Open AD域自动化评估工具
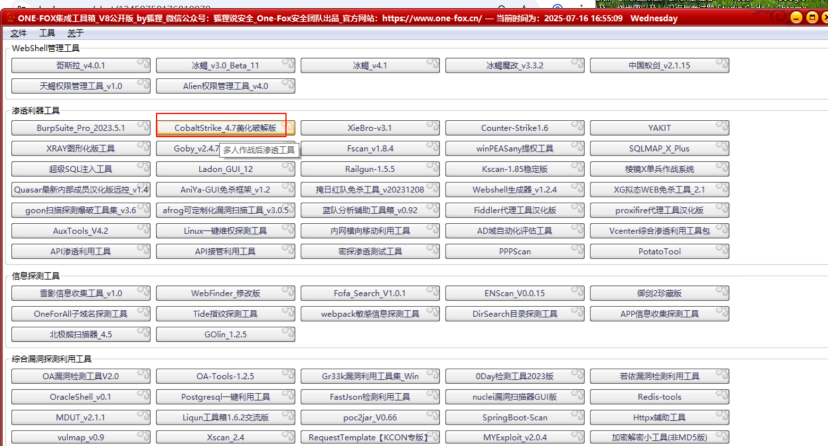 pos(515,231)
